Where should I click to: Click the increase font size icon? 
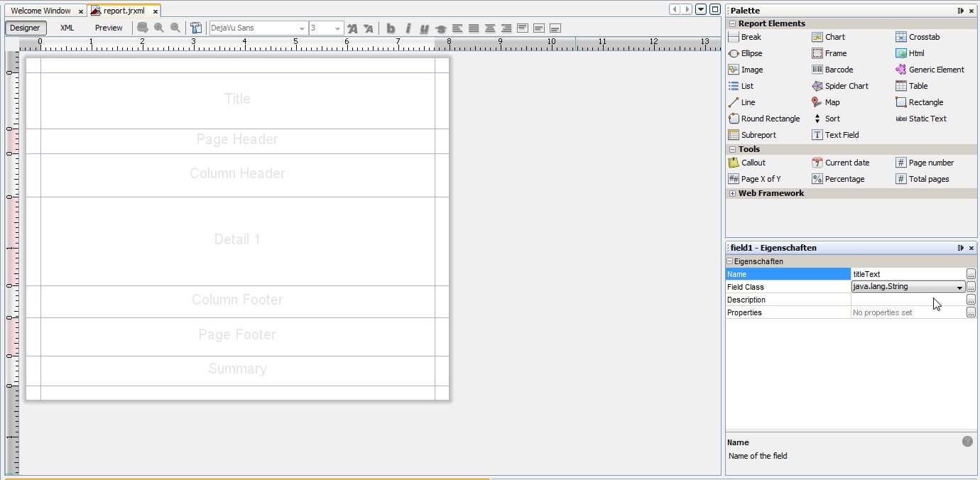352,28
